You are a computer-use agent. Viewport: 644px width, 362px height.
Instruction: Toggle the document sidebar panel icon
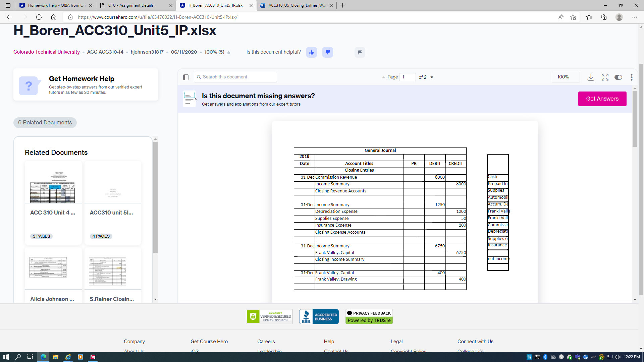[x=186, y=77]
